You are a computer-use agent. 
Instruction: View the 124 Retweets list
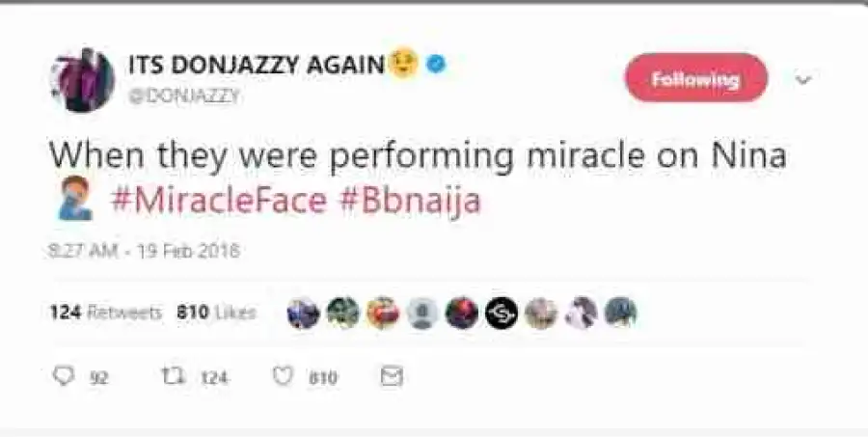click(x=106, y=313)
